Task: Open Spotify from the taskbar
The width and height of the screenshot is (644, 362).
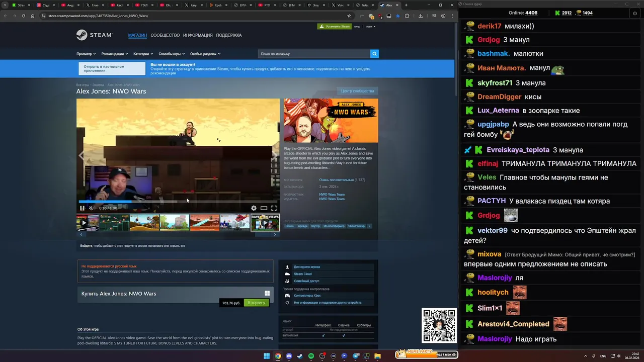Action: pyautogui.click(x=311, y=356)
